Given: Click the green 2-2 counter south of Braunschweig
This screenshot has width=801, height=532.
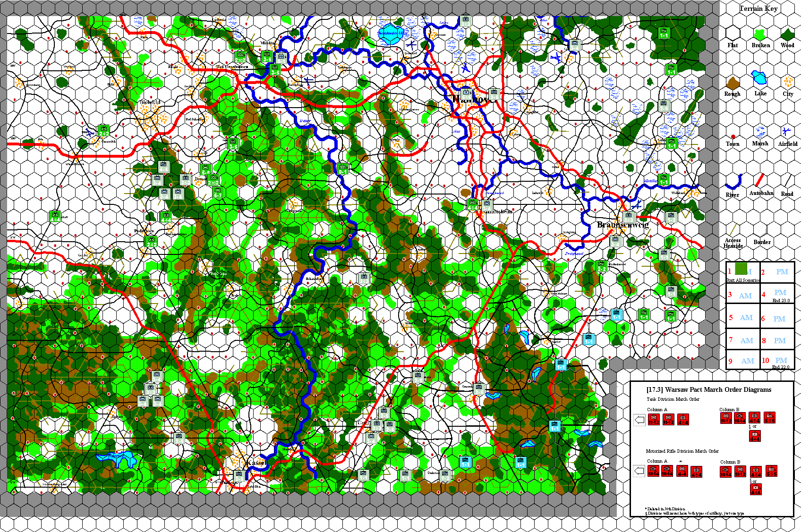Looking at the screenshot, I should coord(601,266).
